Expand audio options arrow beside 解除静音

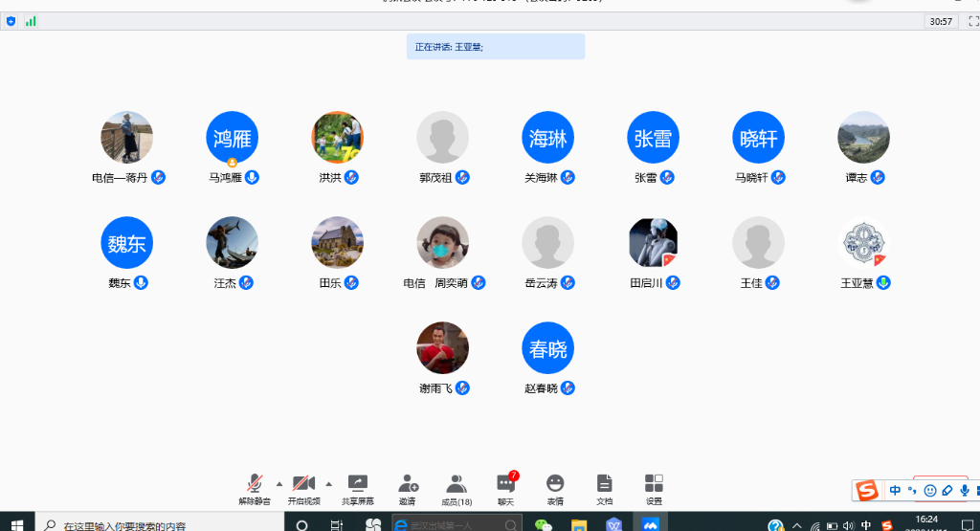279,482
